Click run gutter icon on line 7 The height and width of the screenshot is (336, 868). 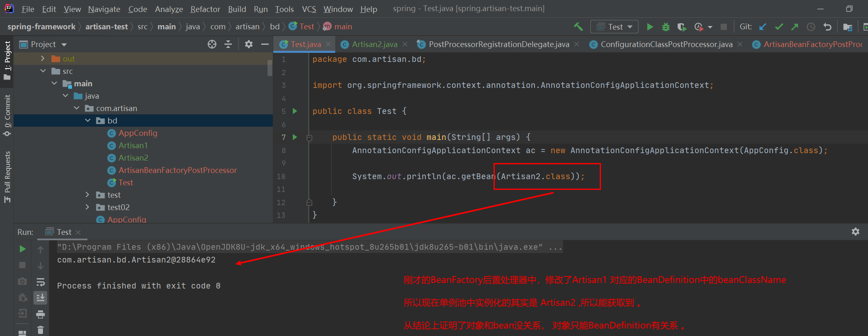[295, 137]
